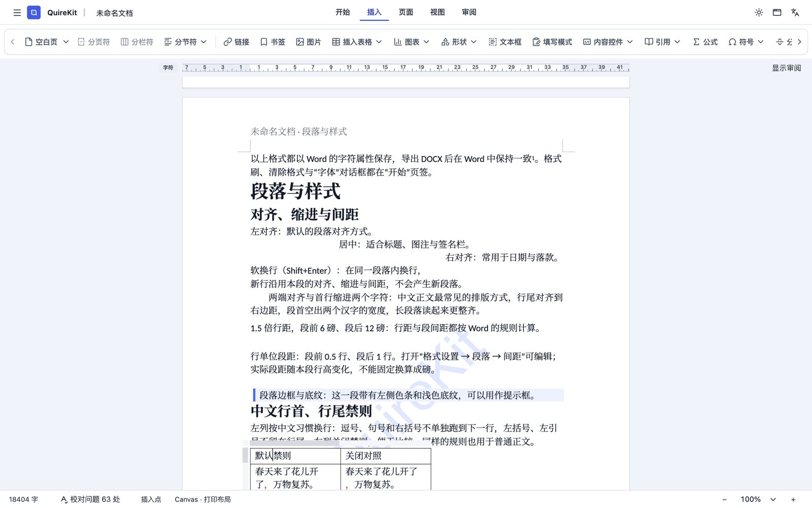This screenshot has height=508, width=812.
Task: Toggle 填写模式 fill-in mode
Action: click(552, 42)
